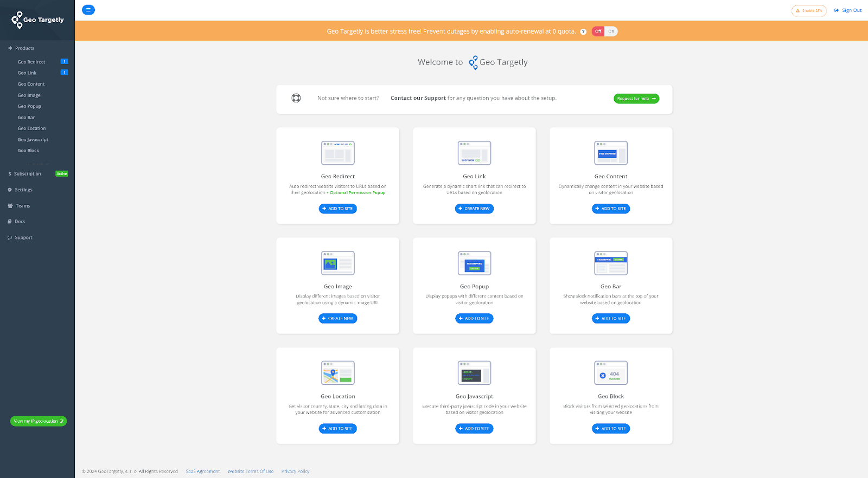Screen dimensions: 868x478
Task: Click the Geo Javascript code illustration
Action: point(474,373)
